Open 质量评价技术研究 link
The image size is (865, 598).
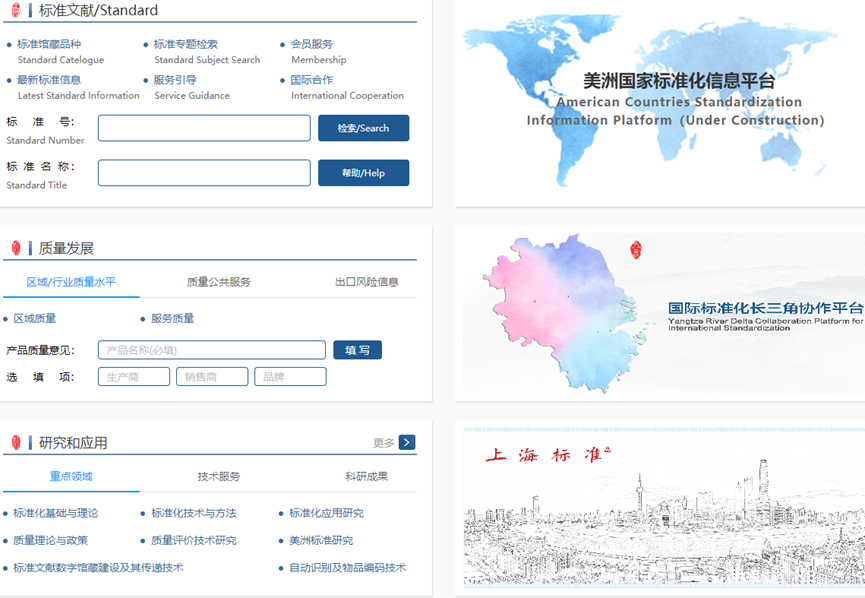[x=194, y=540]
